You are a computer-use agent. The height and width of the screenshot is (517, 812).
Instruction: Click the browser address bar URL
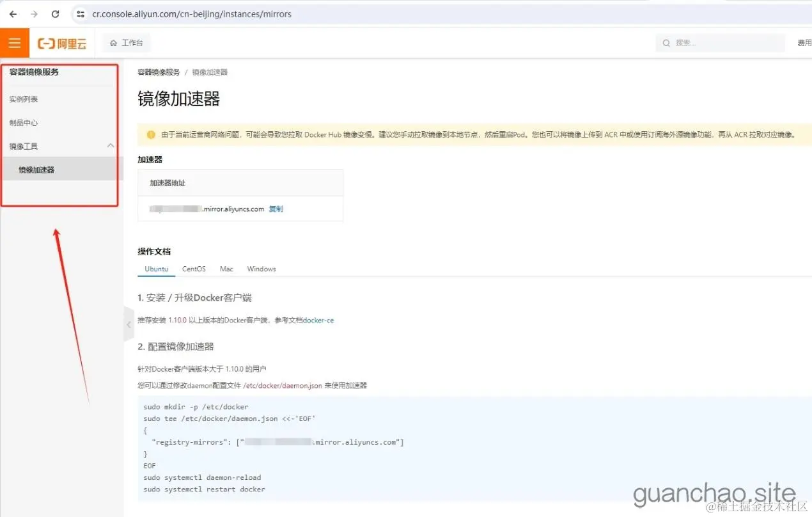192,14
